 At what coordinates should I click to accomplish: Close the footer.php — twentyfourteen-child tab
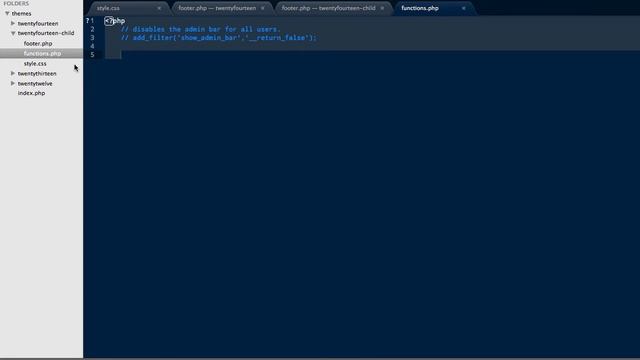pyautogui.click(x=382, y=8)
